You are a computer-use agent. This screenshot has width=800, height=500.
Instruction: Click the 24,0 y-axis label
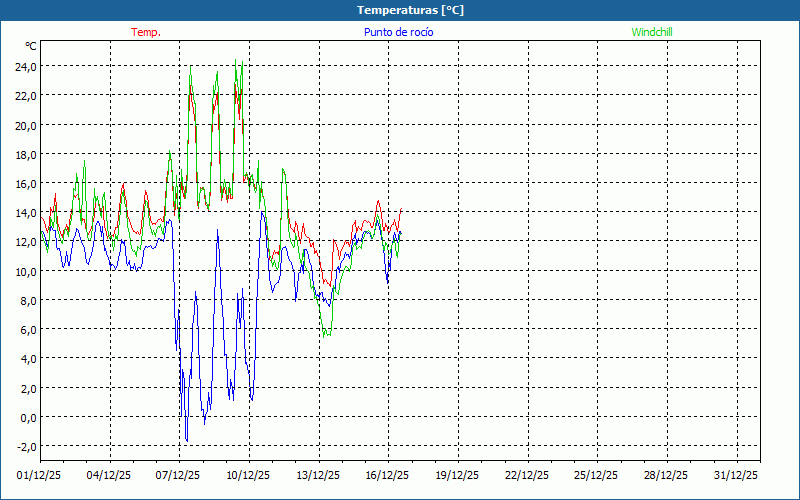point(25,66)
